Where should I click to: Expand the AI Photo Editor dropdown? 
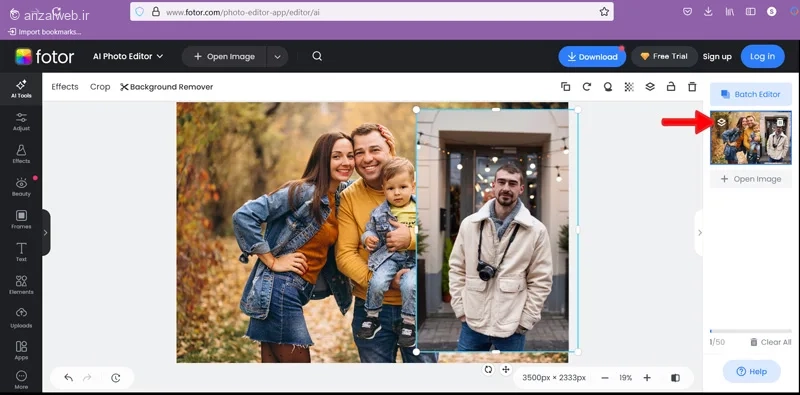pyautogui.click(x=128, y=56)
